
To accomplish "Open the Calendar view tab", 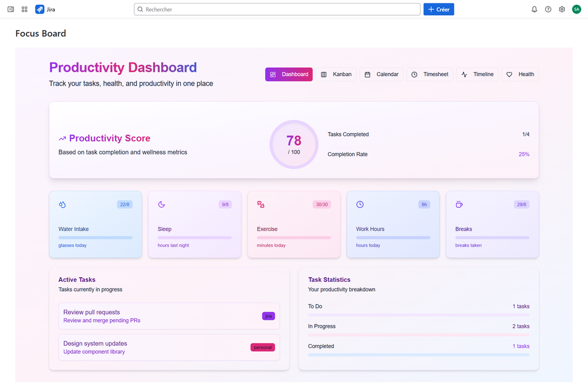I will coord(381,74).
